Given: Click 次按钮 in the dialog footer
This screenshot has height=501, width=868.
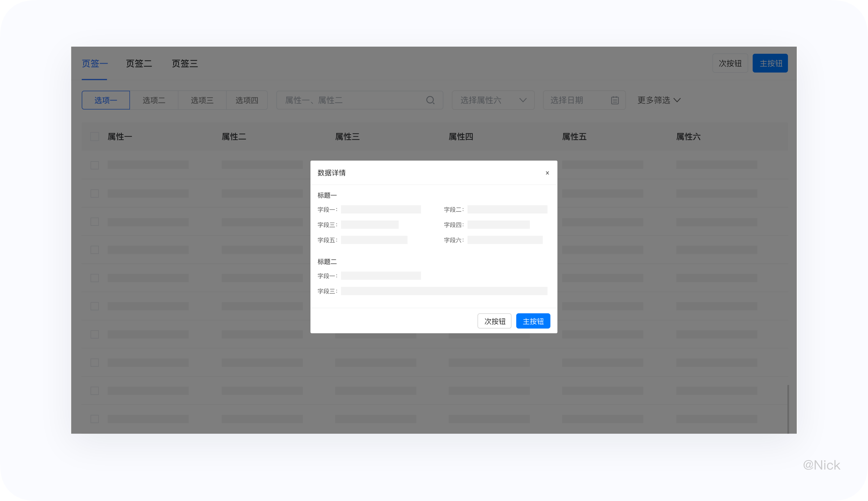Looking at the screenshot, I should click(x=494, y=321).
